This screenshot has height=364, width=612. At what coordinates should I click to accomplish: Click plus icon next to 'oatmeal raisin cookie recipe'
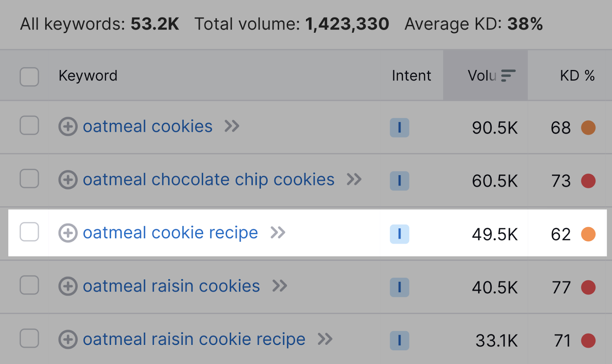pos(68,339)
